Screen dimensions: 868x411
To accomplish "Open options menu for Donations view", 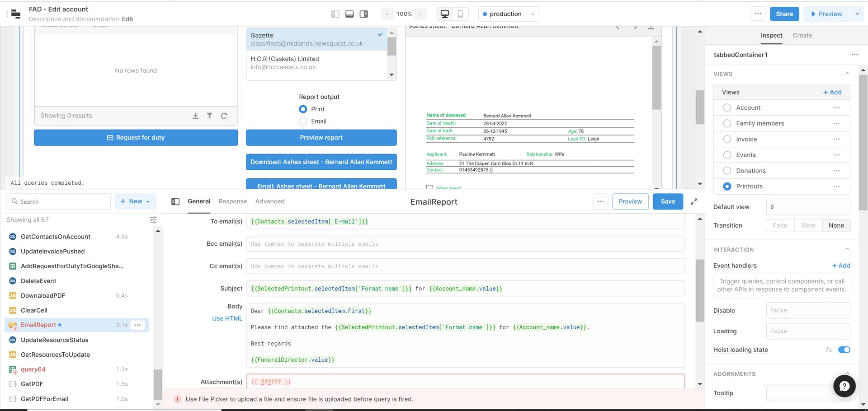I will (837, 171).
